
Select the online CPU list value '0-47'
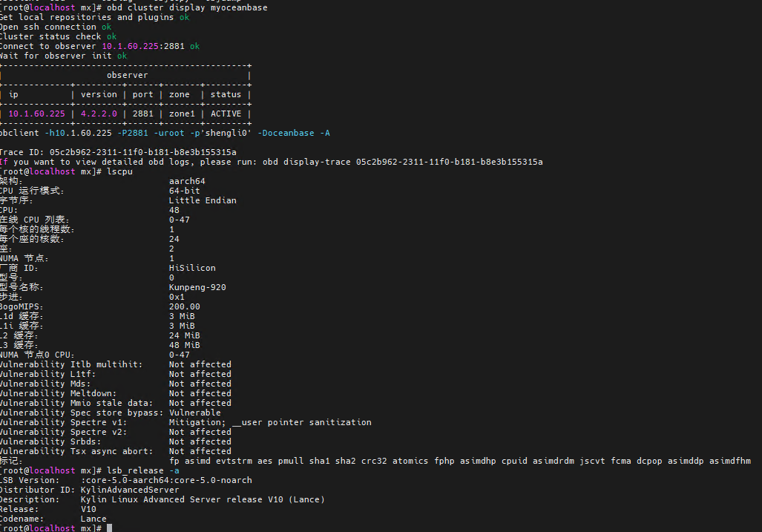coord(180,220)
